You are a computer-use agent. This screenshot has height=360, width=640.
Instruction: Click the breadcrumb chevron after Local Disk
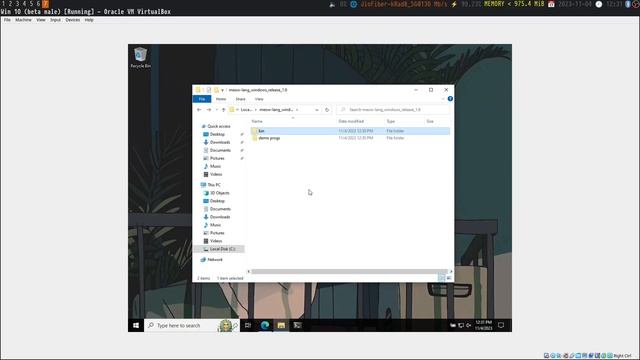coord(256,110)
